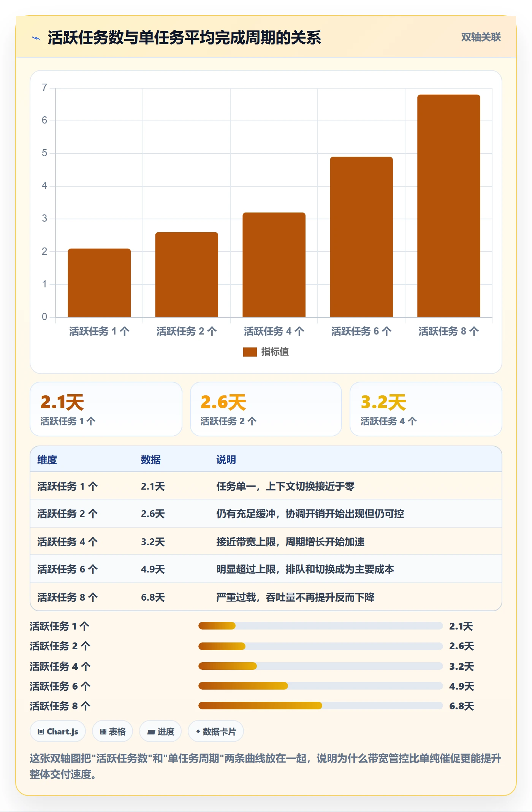
Task: Click the 双轴关联 badge in header
Action: pyautogui.click(x=481, y=37)
